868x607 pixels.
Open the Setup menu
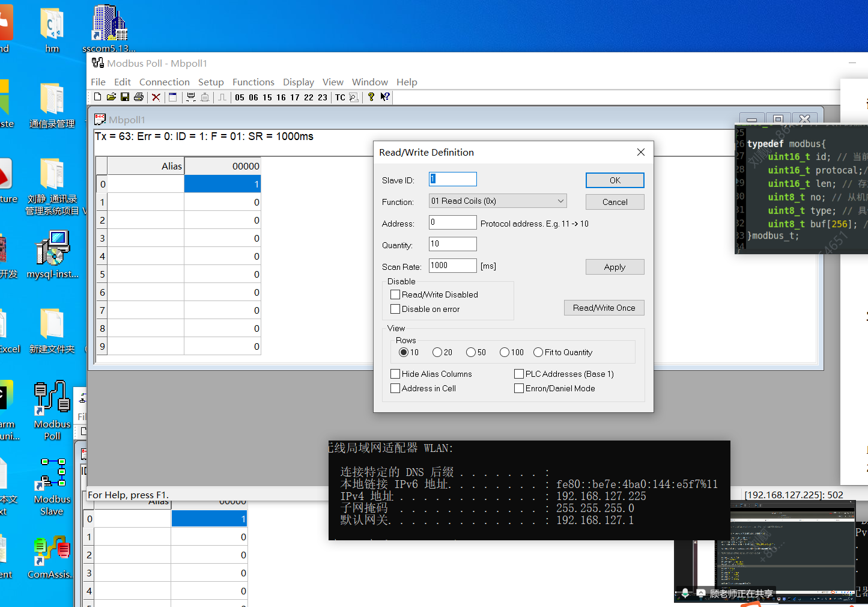211,82
